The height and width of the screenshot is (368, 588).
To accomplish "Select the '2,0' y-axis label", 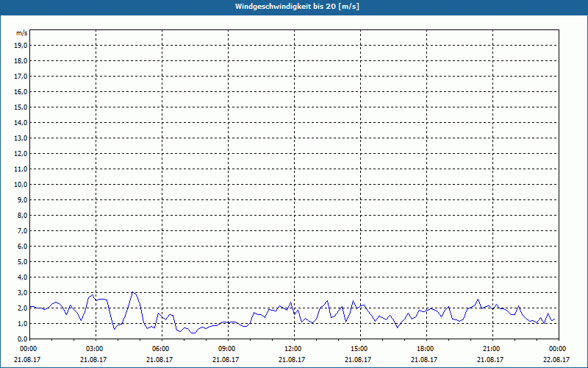I will click(x=23, y=308).
